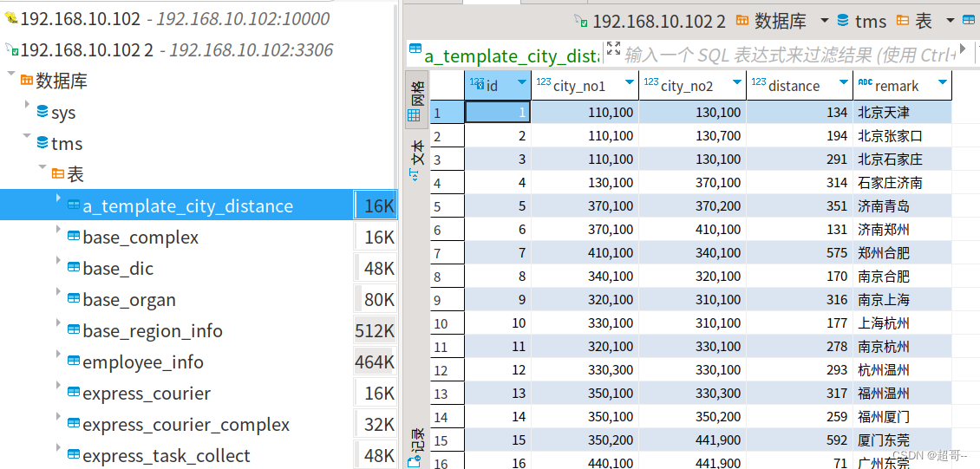
Task: Click the 表 breadcrumb item
Action: [914, 22]
